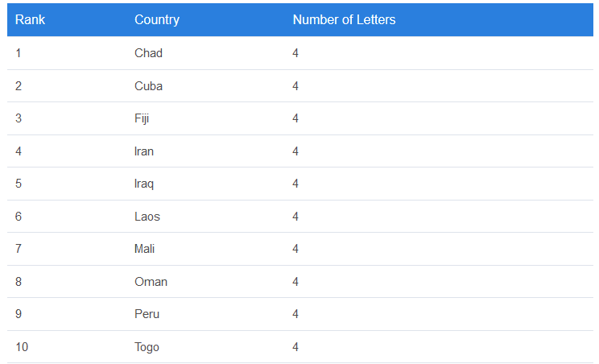
Task: Select rank number 5 cell
Action: (19, 184)
